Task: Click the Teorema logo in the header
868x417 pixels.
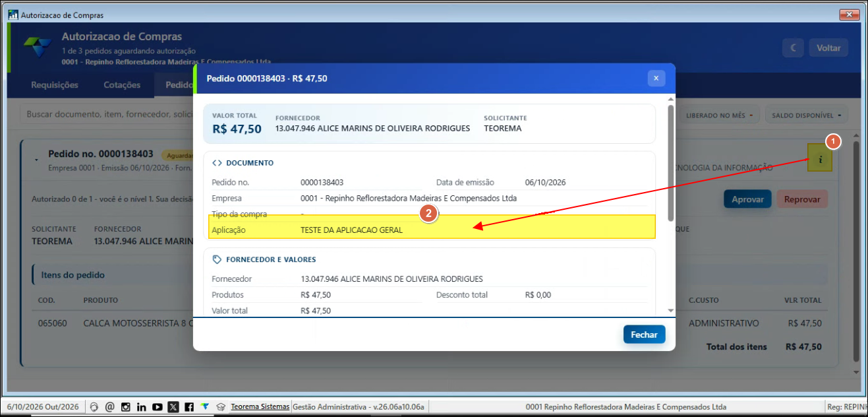Action: 36,46
